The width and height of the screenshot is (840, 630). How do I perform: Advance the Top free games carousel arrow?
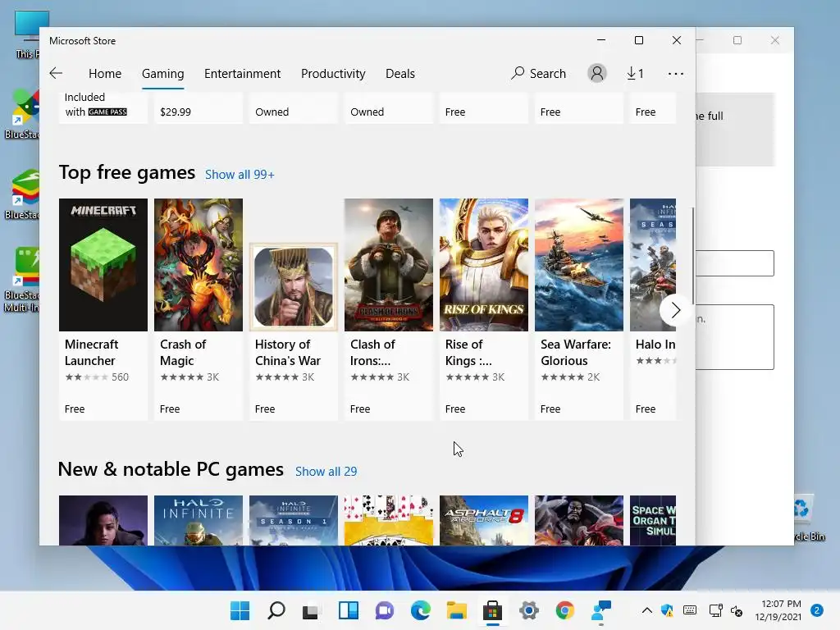[676, 309]
